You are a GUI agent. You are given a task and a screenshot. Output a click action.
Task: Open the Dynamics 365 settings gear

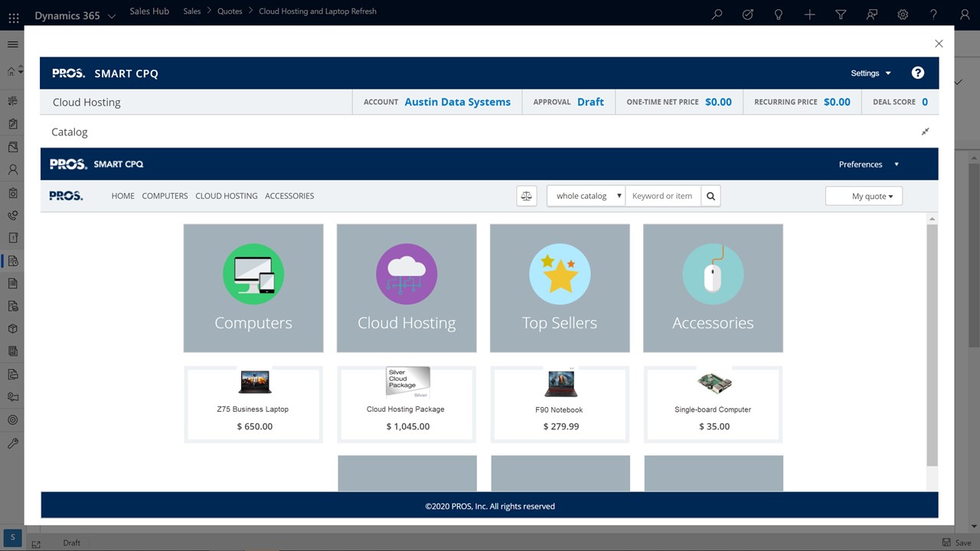[903, 15]
